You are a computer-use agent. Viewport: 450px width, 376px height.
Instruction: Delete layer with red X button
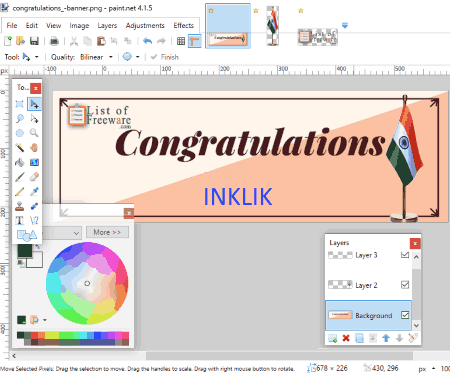pos(346,338)
